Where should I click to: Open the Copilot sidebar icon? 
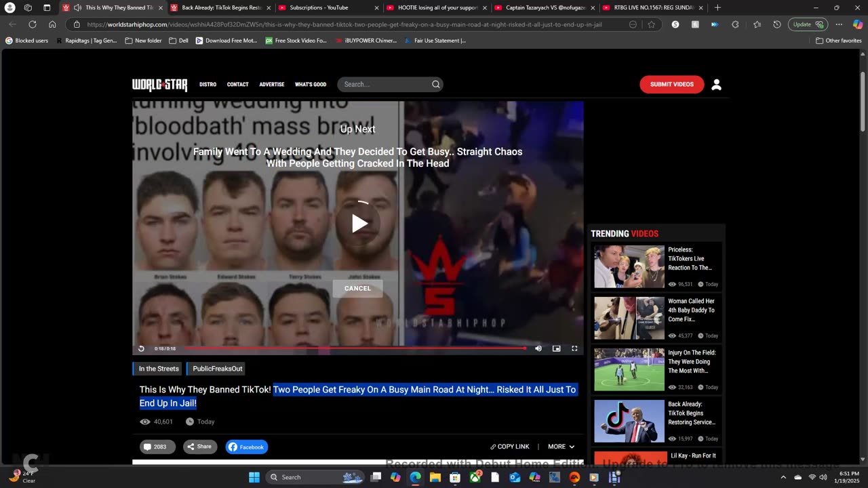[x=858, y=24]
